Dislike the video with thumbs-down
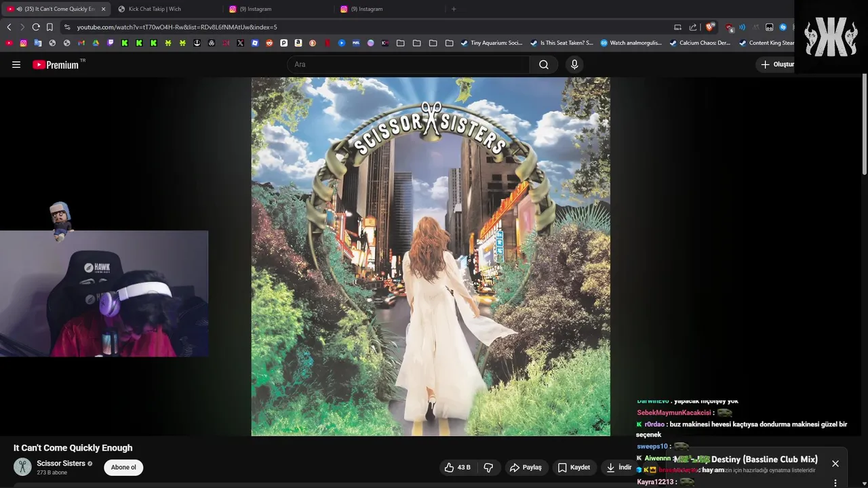The image size is (868, 488). 488,467
